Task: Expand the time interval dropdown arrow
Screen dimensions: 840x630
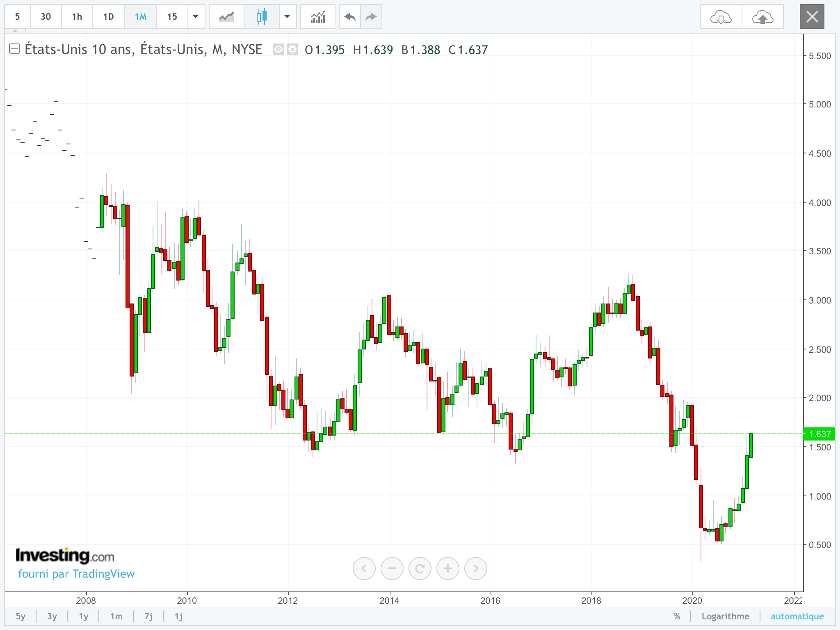Action: 196,17
